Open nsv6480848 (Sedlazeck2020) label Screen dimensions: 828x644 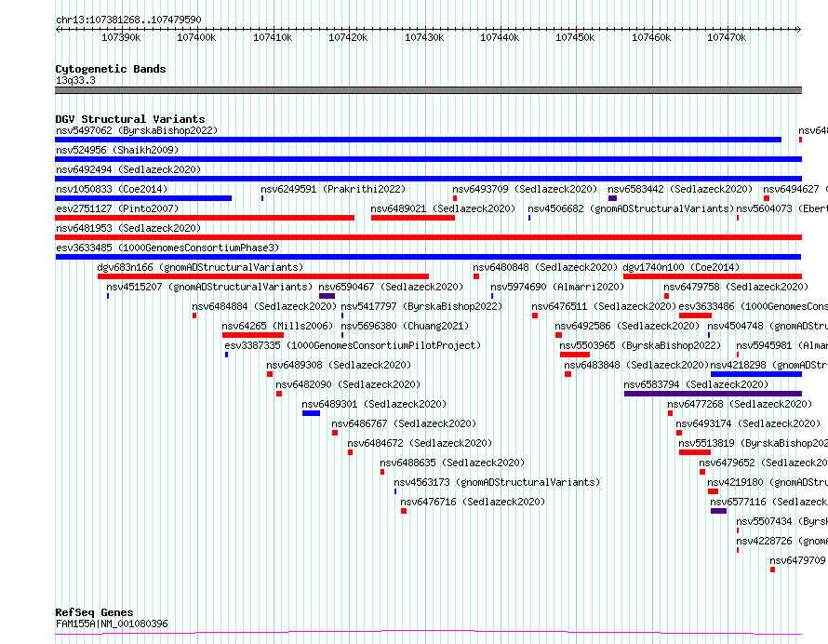(x=545, y=267)
